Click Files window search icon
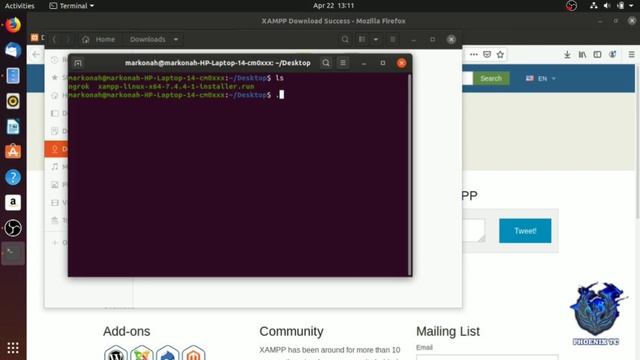640x360 pixels. coord(345,40)
